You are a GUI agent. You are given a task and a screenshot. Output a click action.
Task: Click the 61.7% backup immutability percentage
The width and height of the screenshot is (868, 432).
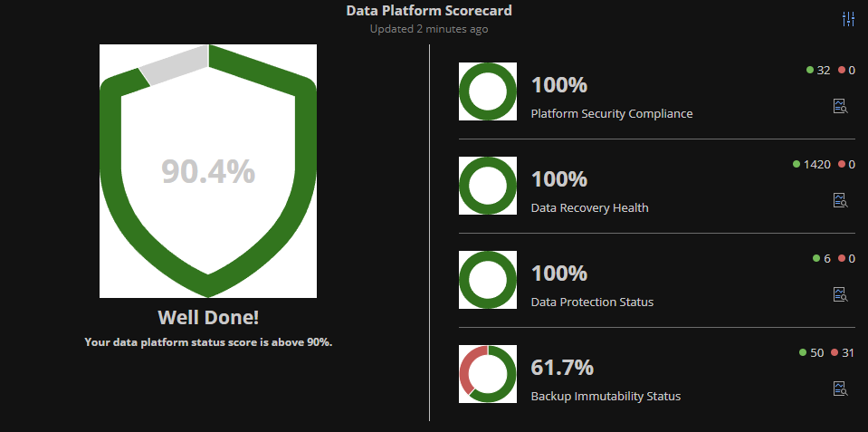point(562,367)
